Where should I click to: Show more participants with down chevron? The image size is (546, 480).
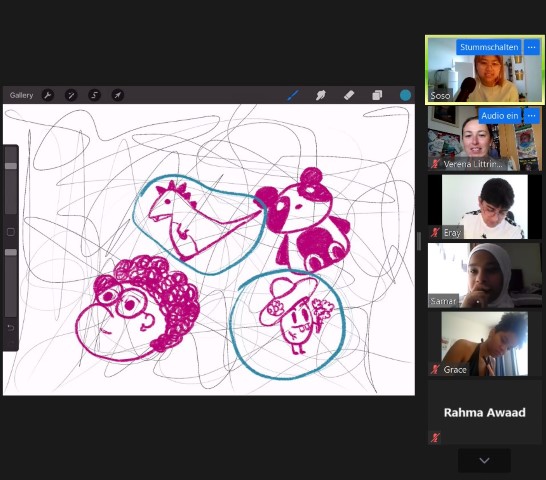484,460
